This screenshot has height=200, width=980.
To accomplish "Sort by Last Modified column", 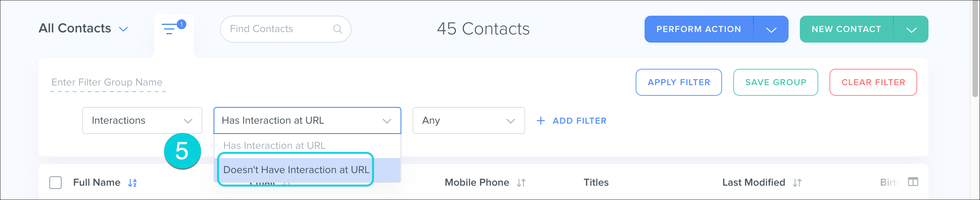I will point(797,183).
